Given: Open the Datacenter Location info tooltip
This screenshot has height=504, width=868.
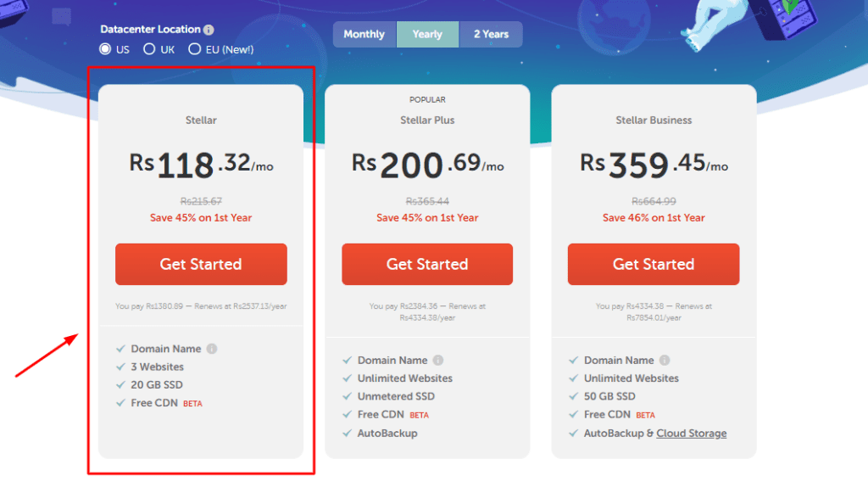Looking at the screenshot, I should point(210,29).
